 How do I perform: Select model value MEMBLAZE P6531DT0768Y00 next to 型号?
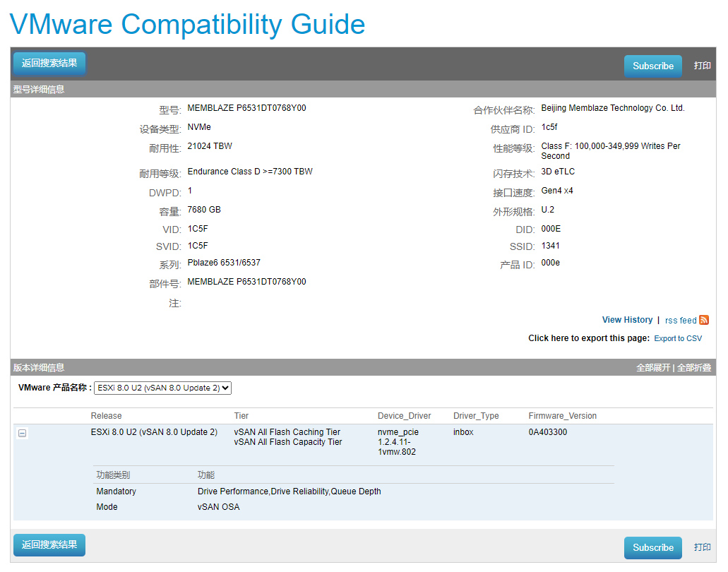(x=246, y=108)
